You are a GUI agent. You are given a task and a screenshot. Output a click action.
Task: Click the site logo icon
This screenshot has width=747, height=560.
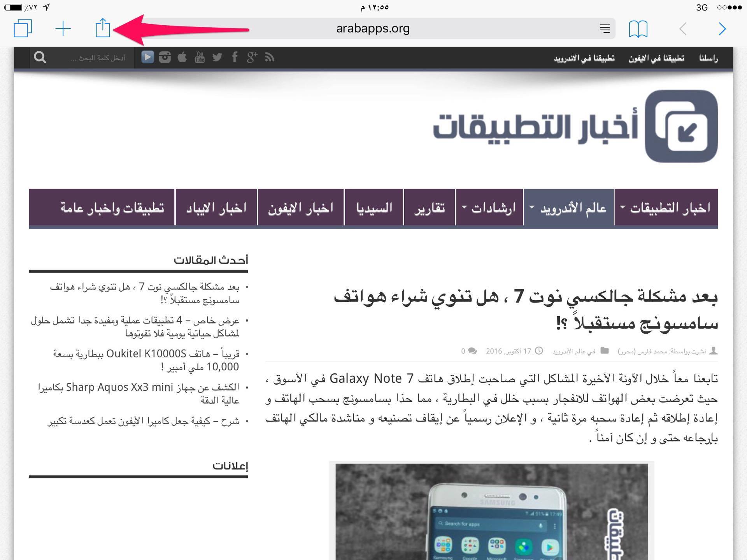[681, 126]
